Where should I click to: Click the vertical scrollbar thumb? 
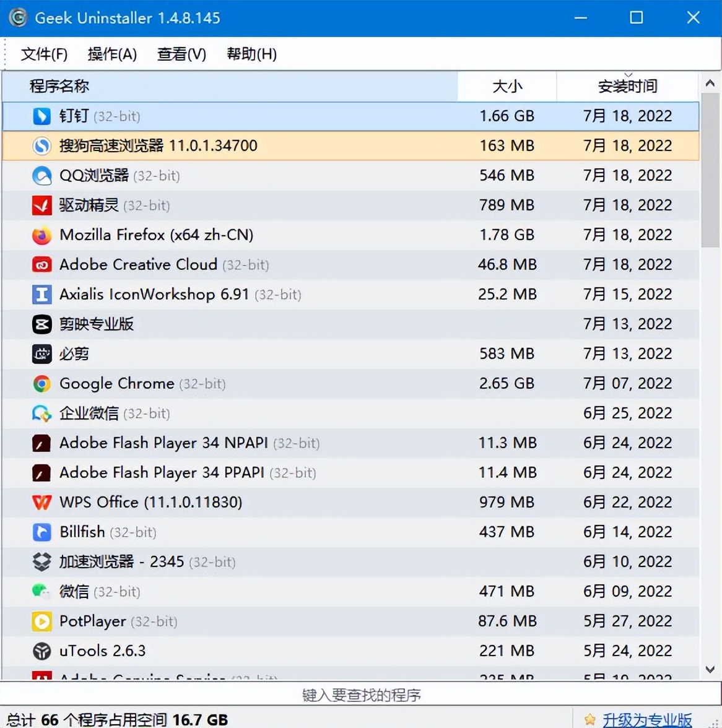pyautogui.click(x=710, y=170)
